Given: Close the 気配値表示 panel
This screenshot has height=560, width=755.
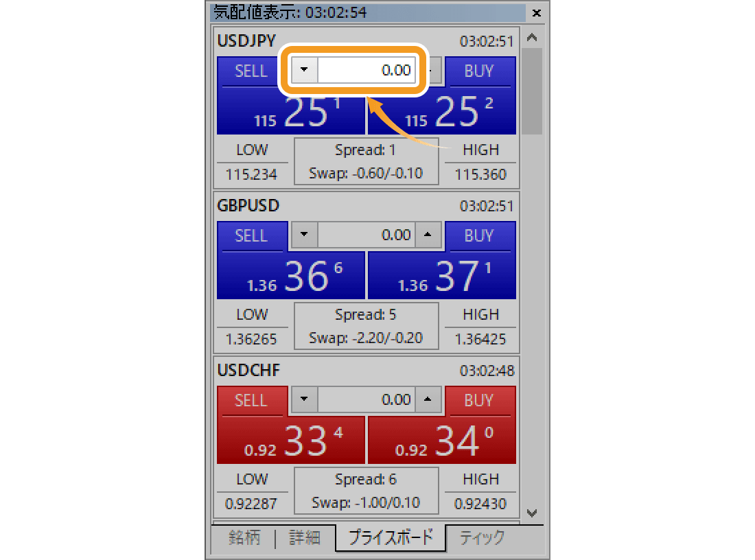Looking at the screenshot, I should [x=537, y=13].
